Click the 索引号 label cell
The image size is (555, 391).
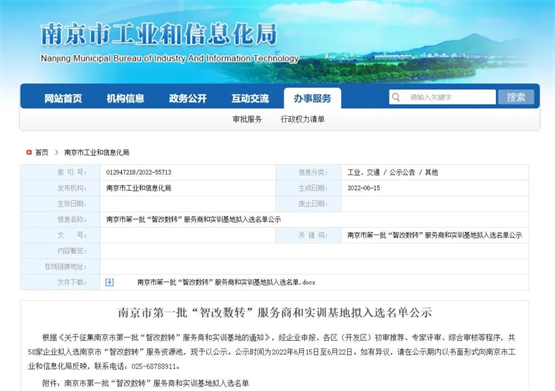coord(60,172)
